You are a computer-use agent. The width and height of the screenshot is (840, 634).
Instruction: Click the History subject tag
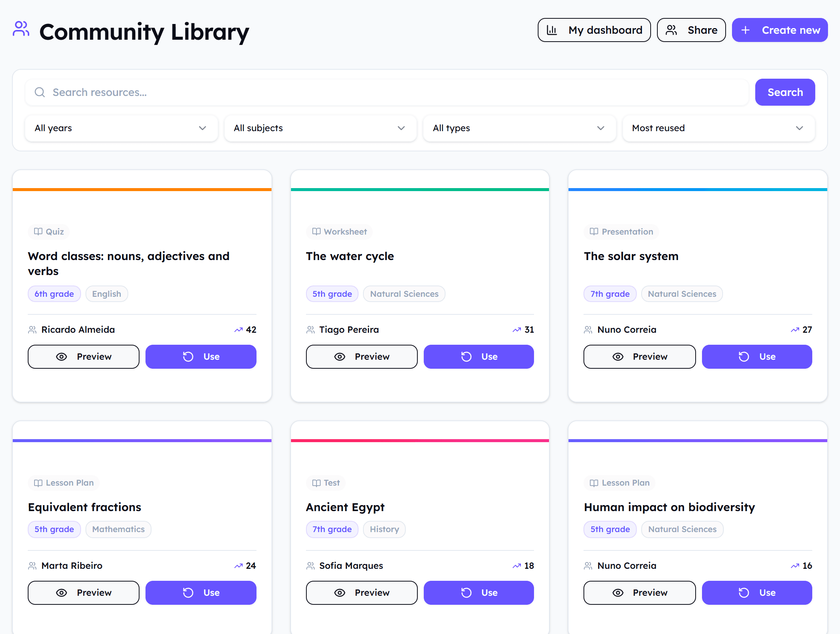[384, 529]
